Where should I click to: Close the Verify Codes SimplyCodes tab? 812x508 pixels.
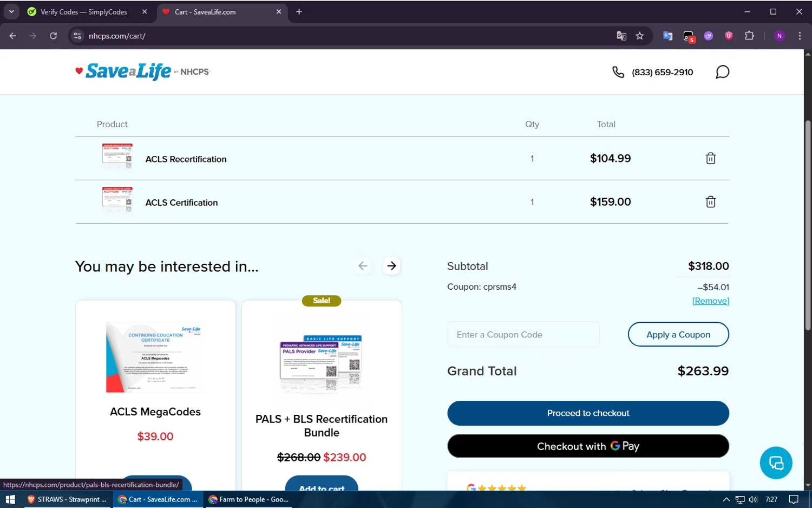tap(145, 11)
